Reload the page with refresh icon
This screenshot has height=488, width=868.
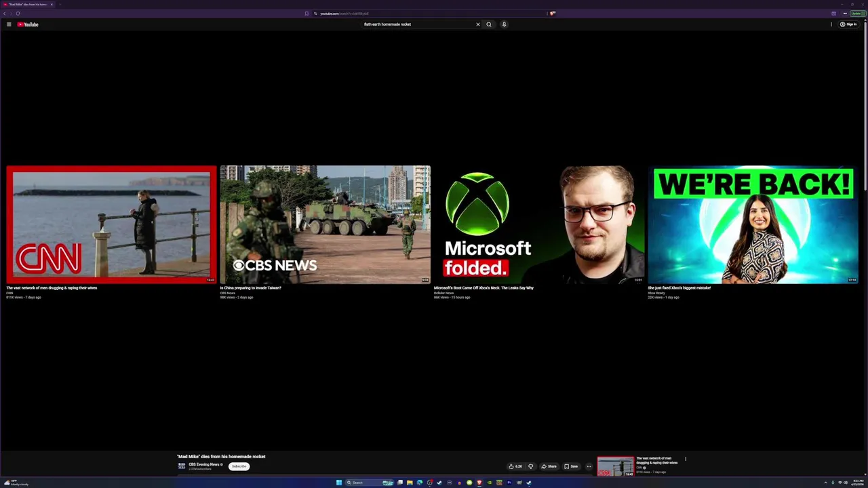(x=18, y=14)
